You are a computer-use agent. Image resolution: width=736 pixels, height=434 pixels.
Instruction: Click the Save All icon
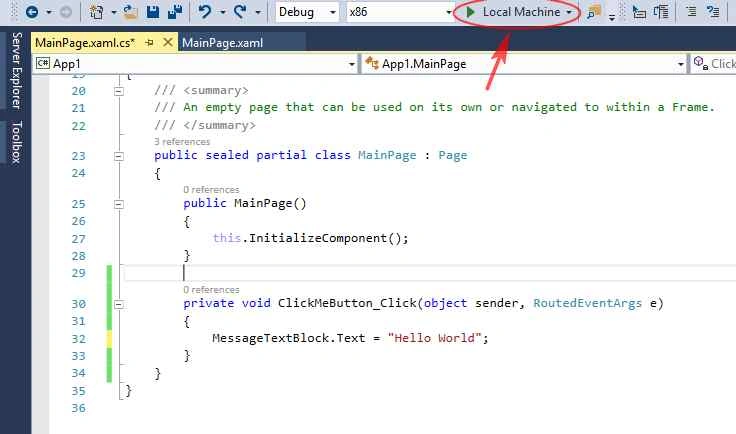pyautogui.click(x=175, y=12)
